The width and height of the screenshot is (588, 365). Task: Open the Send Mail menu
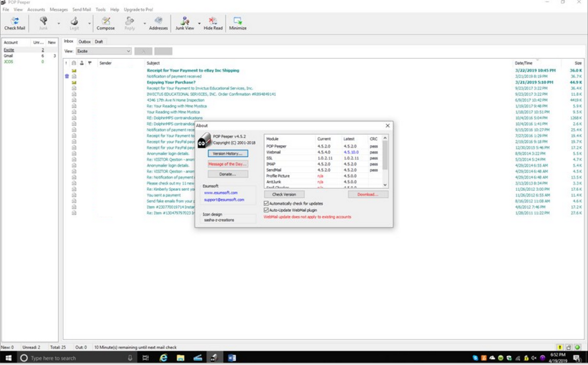[x=82, y=10]
